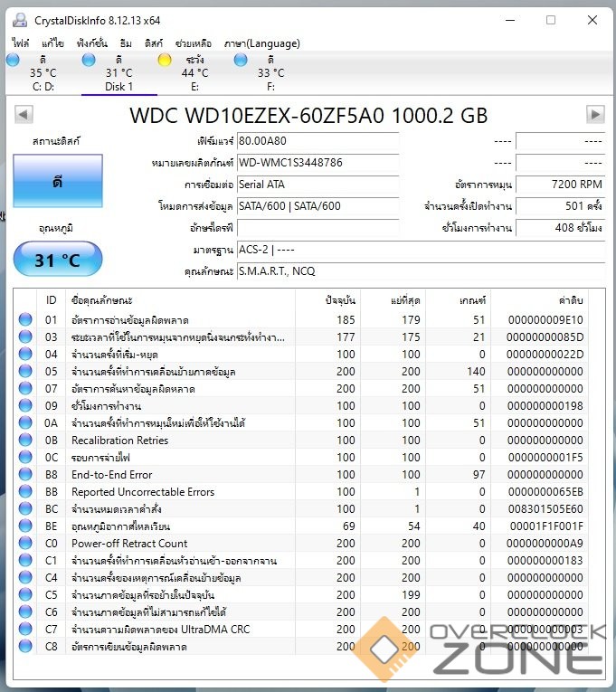The width and height of the screenshot is (616, 692).
Task: Click the power-on count 501 field
Action: tap(560, 205)
